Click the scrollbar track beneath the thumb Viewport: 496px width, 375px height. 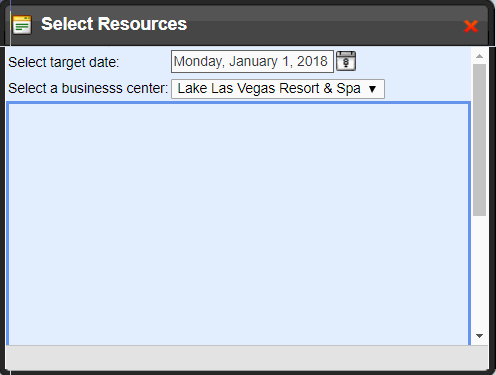click(x=479, y=273)
